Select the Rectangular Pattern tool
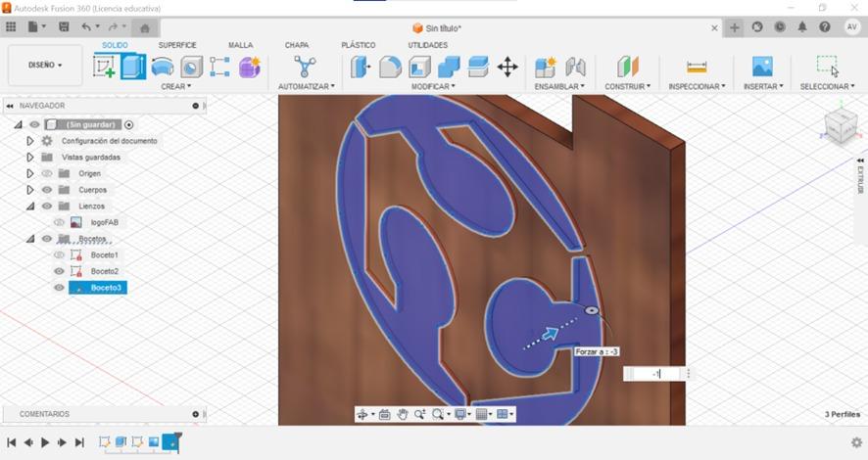 219,67
